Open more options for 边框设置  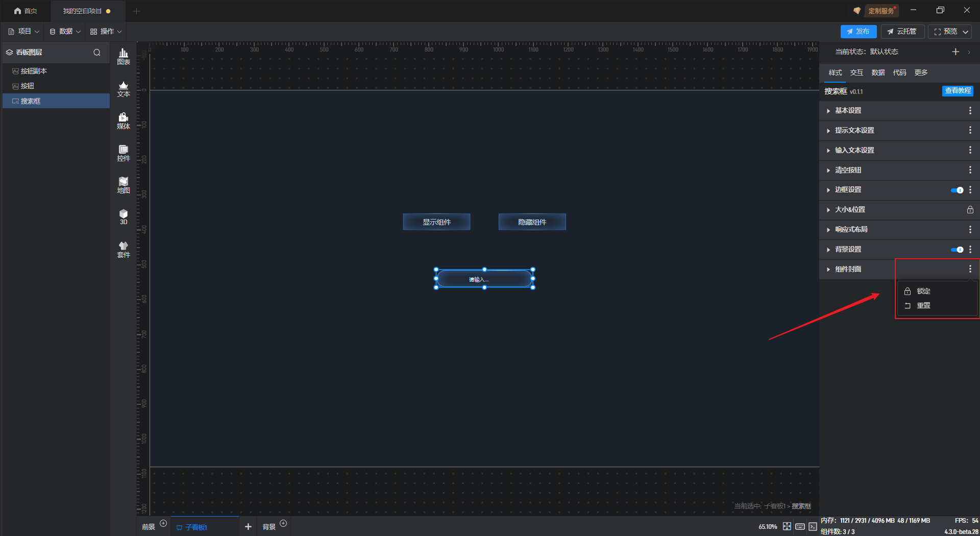[x=970, y=190]
